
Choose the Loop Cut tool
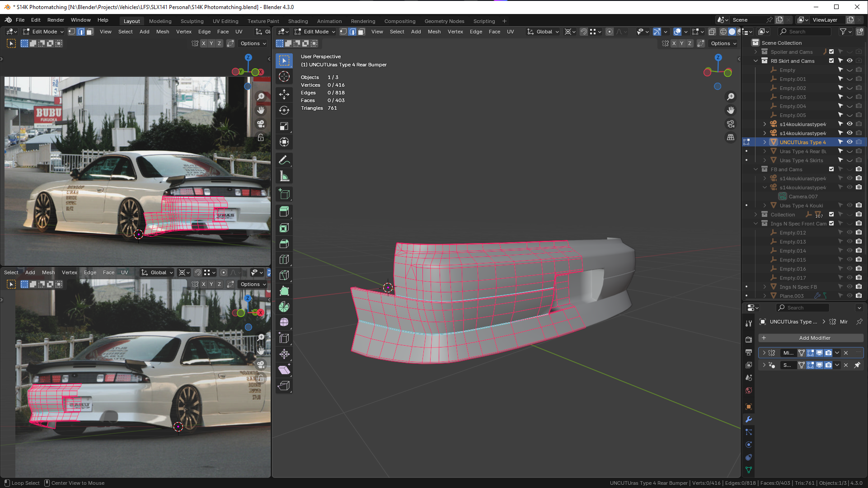pyautogui.click(x=284, y=259)
